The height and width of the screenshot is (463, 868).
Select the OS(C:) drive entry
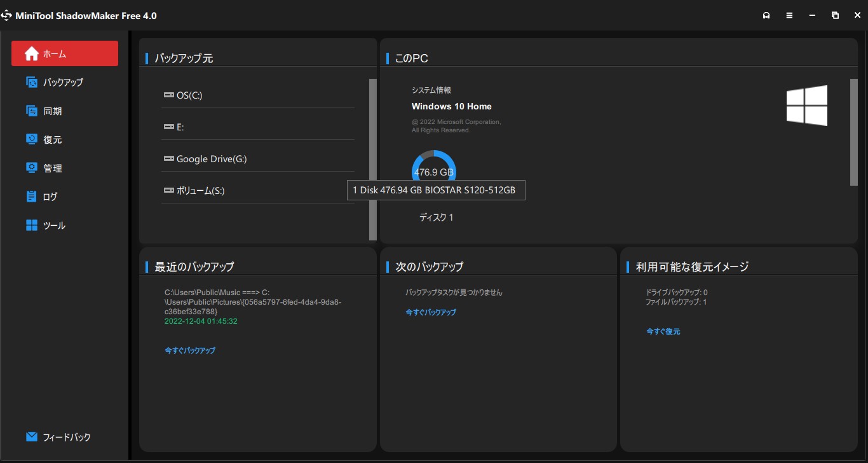pyautogui.click(x=189, y=95)
